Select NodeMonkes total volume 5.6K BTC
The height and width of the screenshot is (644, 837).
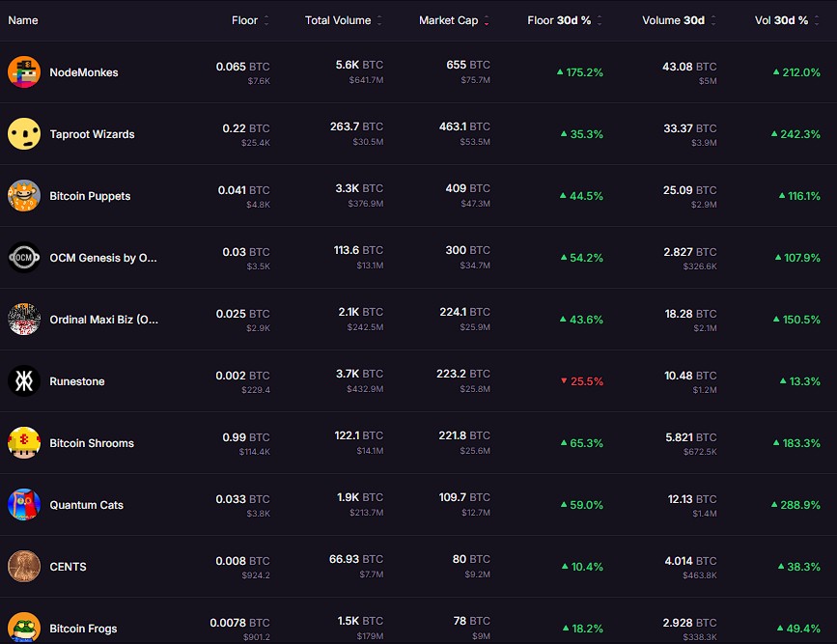(x=359, y=65)
